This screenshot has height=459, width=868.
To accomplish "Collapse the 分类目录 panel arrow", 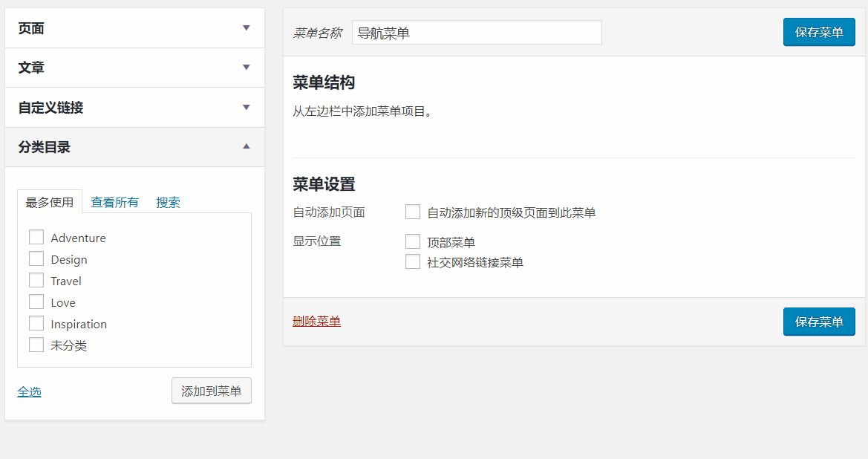I will click(247, 147).
